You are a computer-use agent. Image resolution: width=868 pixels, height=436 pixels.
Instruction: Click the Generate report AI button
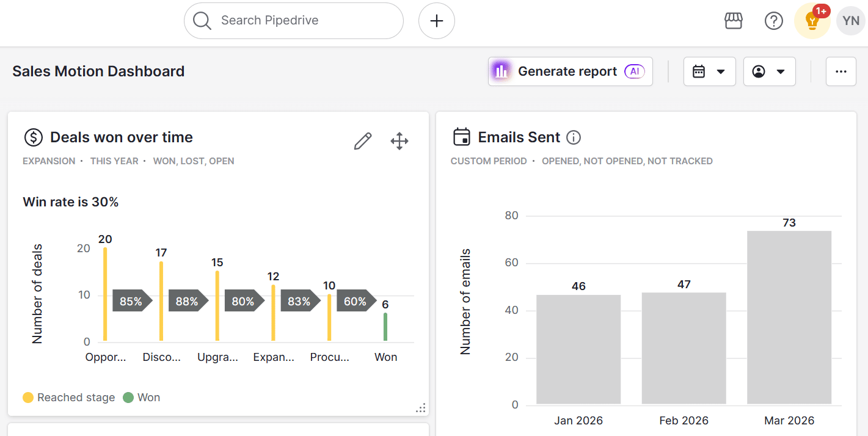click(x=571, y=71)
